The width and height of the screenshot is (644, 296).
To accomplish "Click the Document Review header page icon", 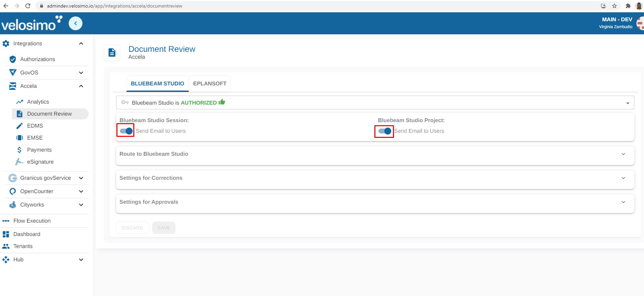I will click(x=112, y=52).
